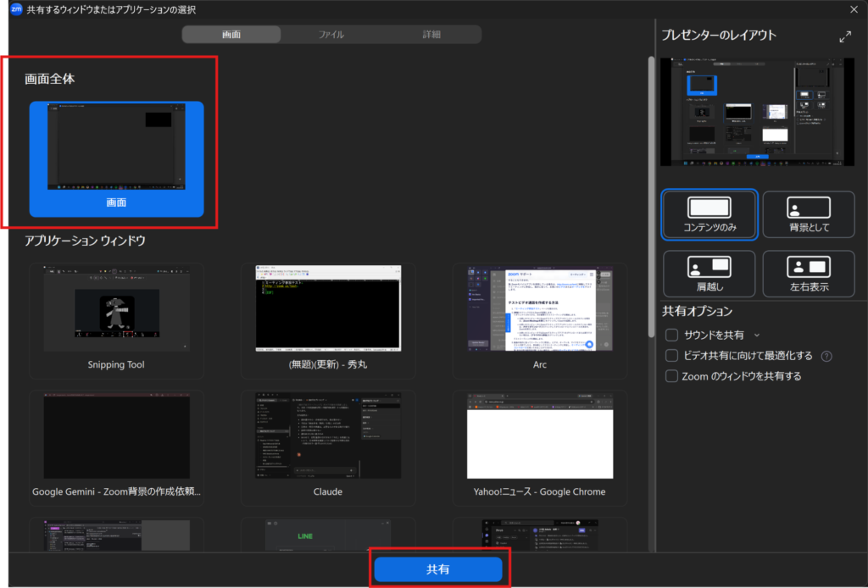Select the 背景として layout
The width and height of the screenshot is (868, 588).
coord(809,214)
